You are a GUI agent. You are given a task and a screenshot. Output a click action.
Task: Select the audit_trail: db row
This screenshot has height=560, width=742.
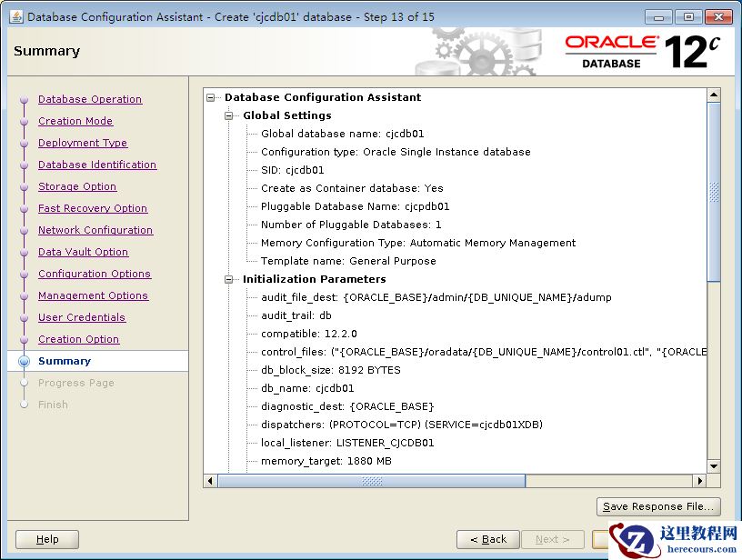pos(296,315)
